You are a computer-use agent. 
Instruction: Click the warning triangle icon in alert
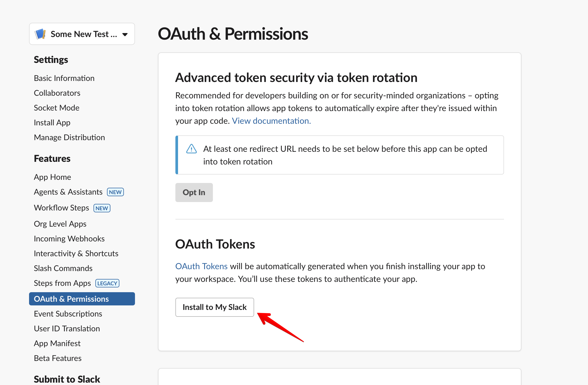192,149
